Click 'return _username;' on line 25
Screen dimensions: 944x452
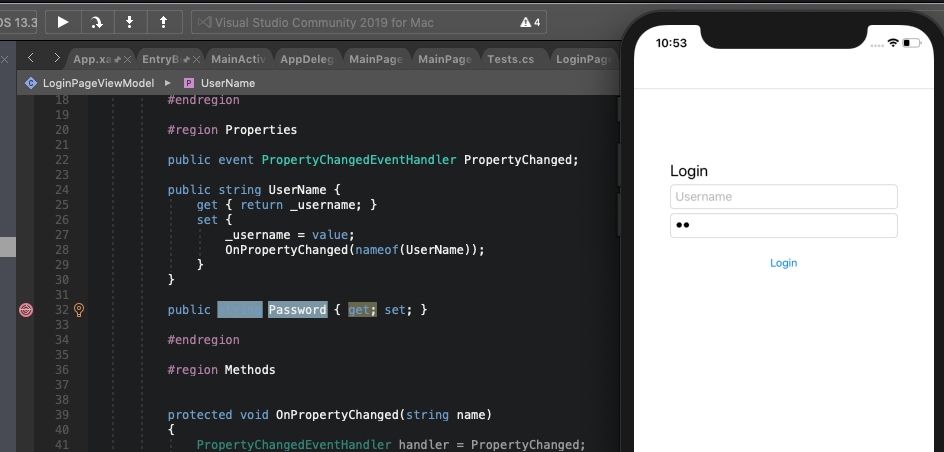tap(303, 205)
